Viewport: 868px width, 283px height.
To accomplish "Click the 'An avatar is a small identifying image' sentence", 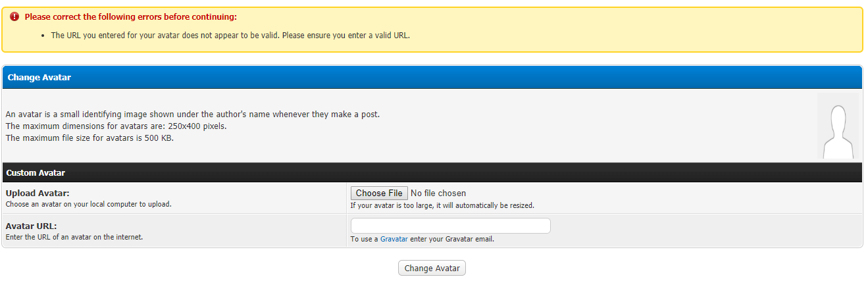I will (x=193, y=115).
